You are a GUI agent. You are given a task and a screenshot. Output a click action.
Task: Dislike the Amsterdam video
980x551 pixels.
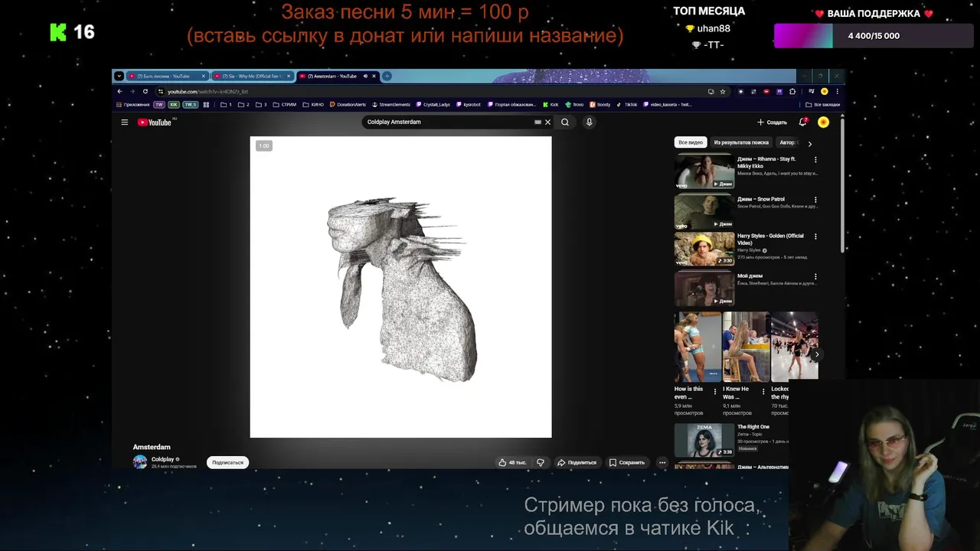pyautogui.click(x=541, y=462)
